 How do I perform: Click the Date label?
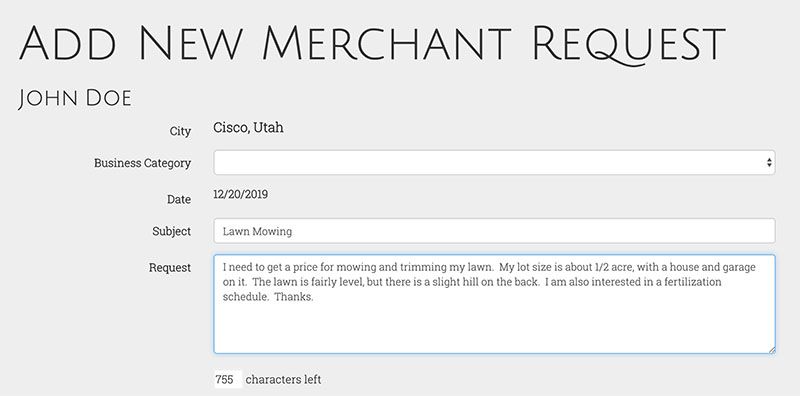point(179,200)
